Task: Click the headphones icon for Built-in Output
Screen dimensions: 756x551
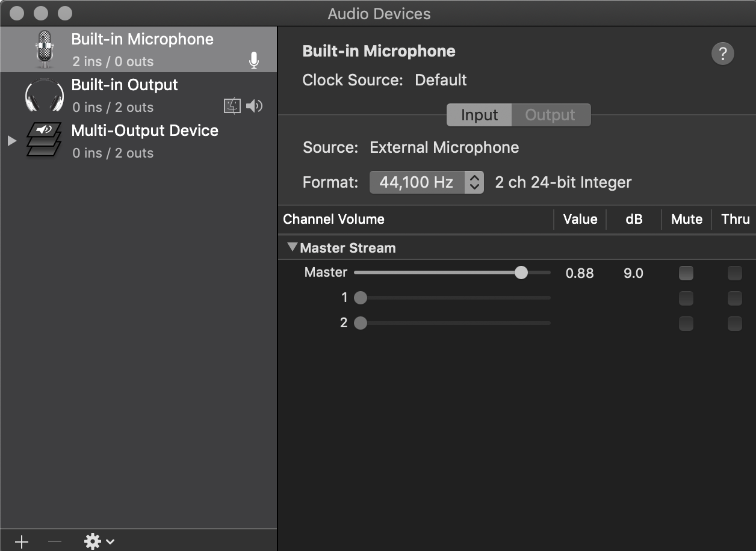Action: click(45, 96)
